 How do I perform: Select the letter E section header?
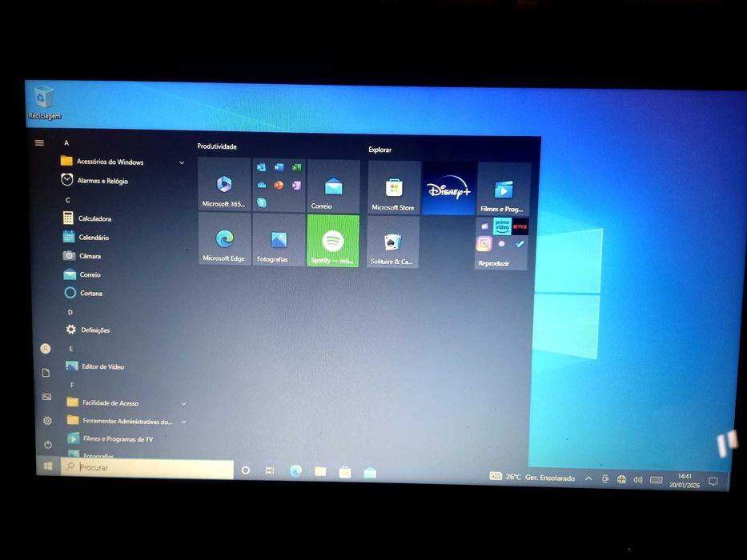(x=71, y=349)
